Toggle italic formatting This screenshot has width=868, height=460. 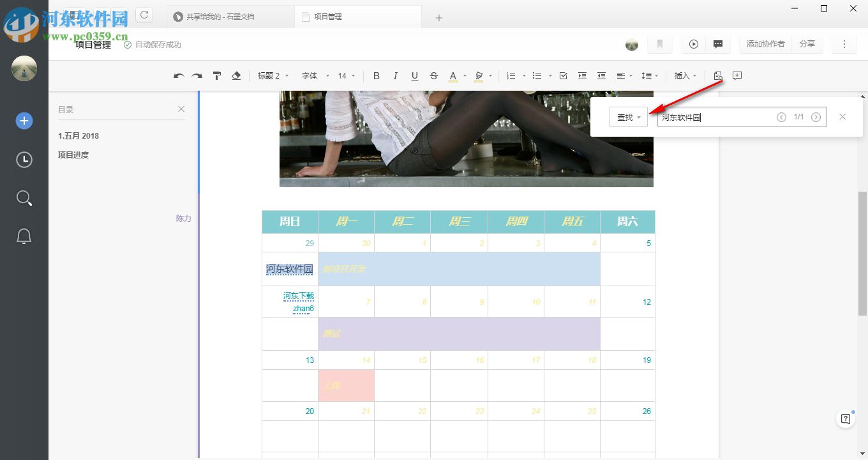(396, 76)
